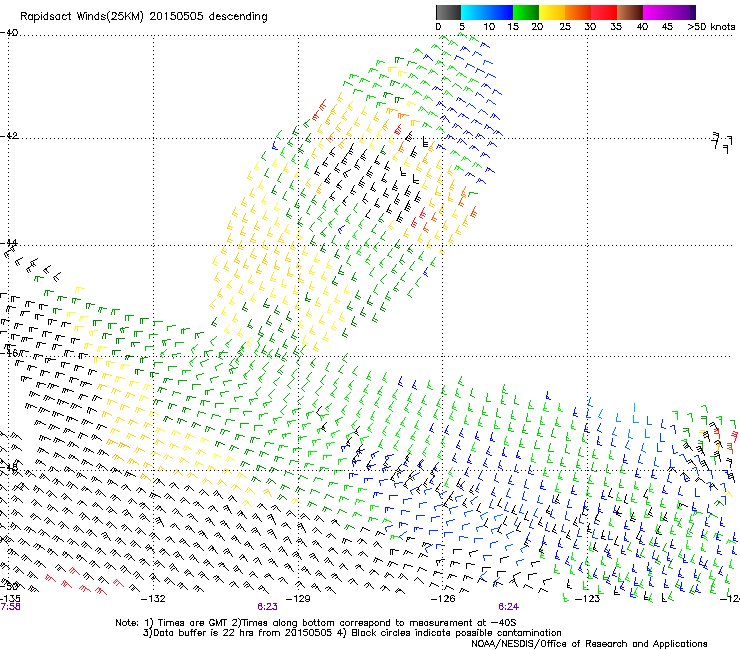Click the green 15-20 knots legend segment
This screenshot has height=650, width=740.
pos(526,12)
